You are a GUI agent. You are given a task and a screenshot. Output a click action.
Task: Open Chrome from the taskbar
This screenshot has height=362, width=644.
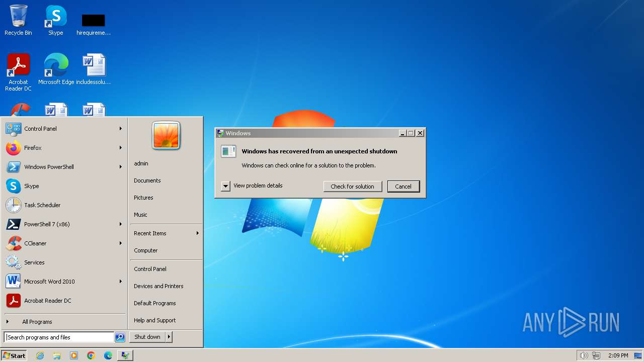click(x=91, y=355)
